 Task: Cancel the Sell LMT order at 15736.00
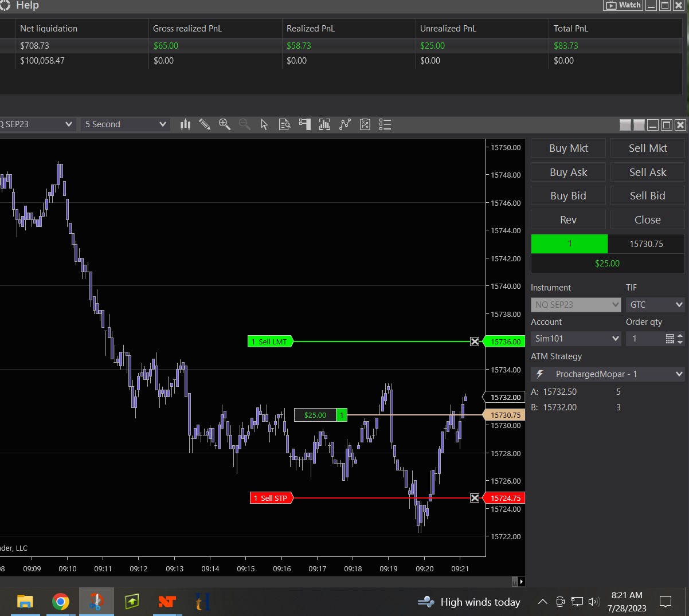pos(475,342)
